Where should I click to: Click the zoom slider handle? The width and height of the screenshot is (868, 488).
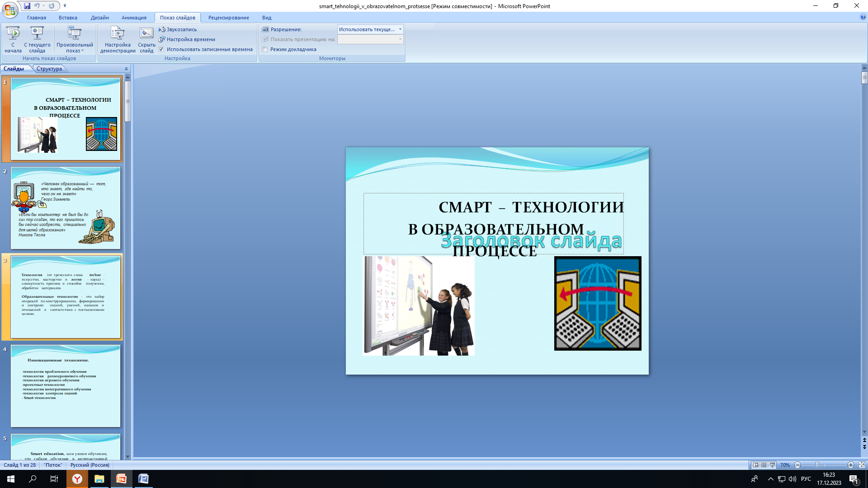(817, 465)
